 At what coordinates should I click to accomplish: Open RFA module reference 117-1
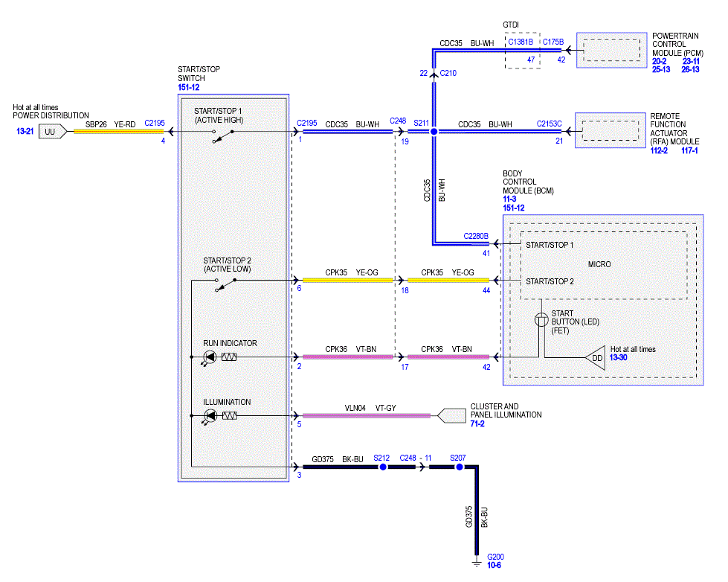coord(689,150)
